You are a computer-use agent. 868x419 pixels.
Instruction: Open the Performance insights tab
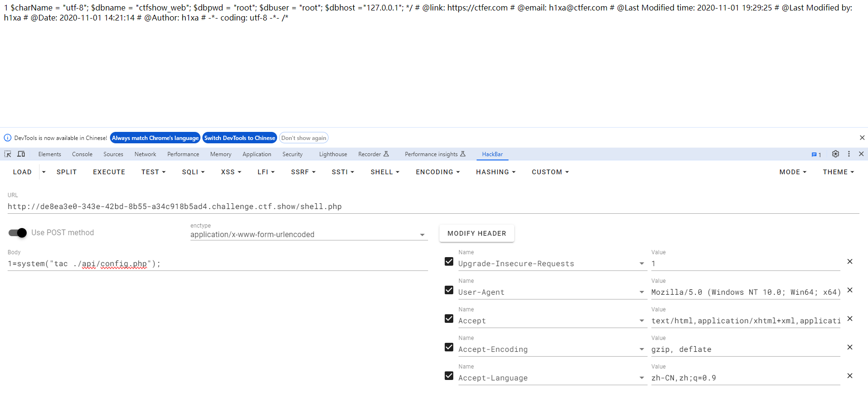[x=435, y=154]
